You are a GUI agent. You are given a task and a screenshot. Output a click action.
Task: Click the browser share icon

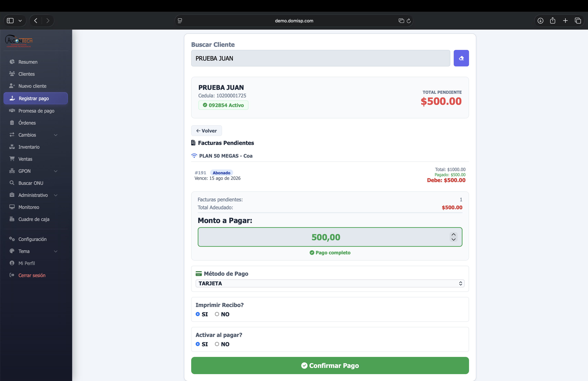click(553, 20)
